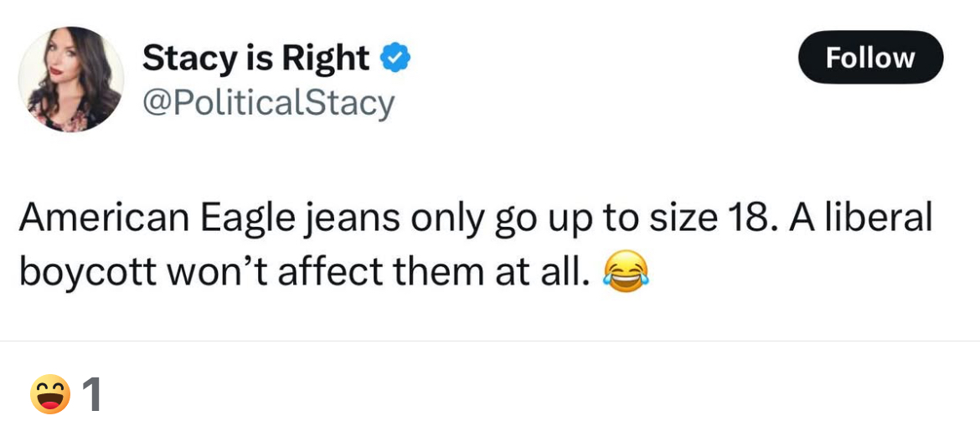Click the reaction count number 1
The height and width of the screenshot is (426, 980).
[x=92, y=394]
